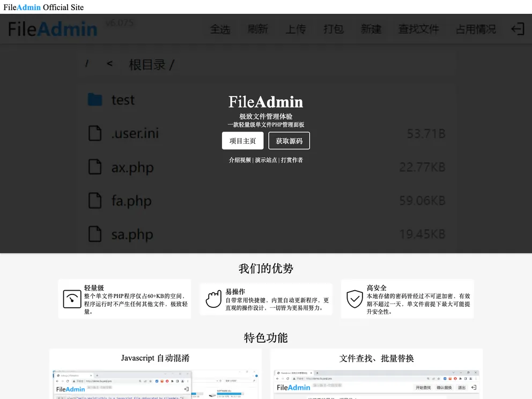Toggle 全选 to select all files

[x=220, y=30]
